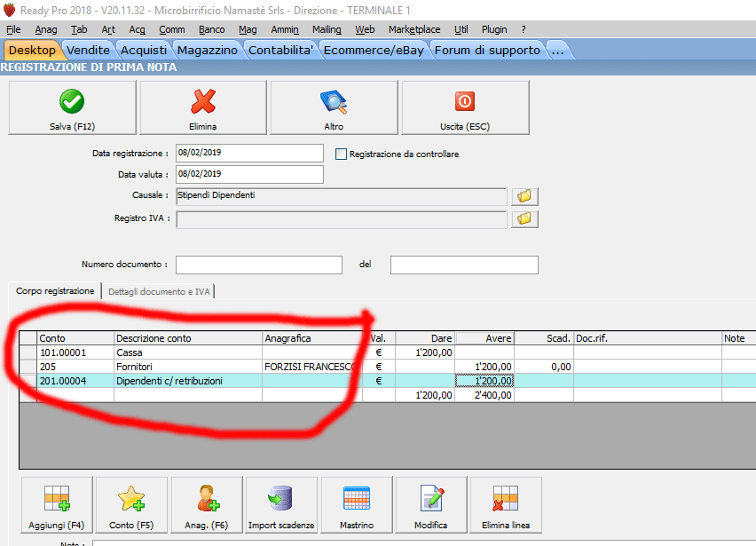Click the Elimina linea button
756x546 pixels.
(x=506, y=505)
